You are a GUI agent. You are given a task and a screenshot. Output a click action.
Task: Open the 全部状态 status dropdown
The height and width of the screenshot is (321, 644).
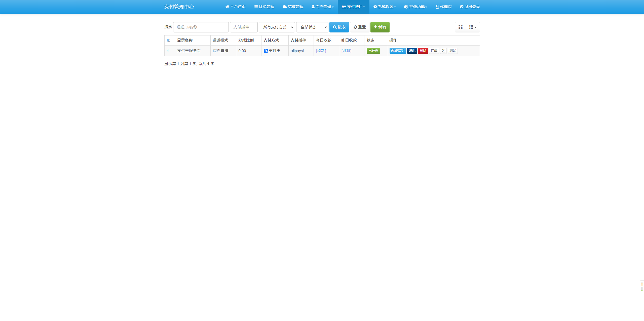(312, 27)
